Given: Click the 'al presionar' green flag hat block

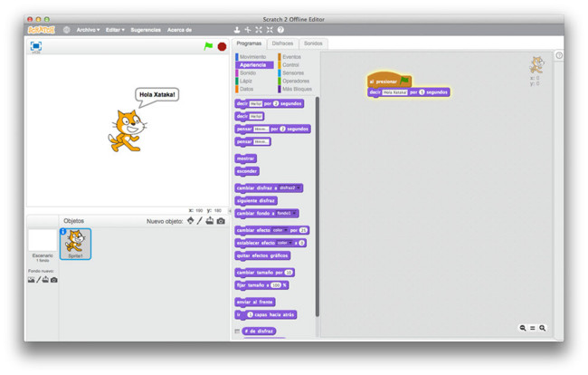Looking at the screenshot, I should (389, 80).
